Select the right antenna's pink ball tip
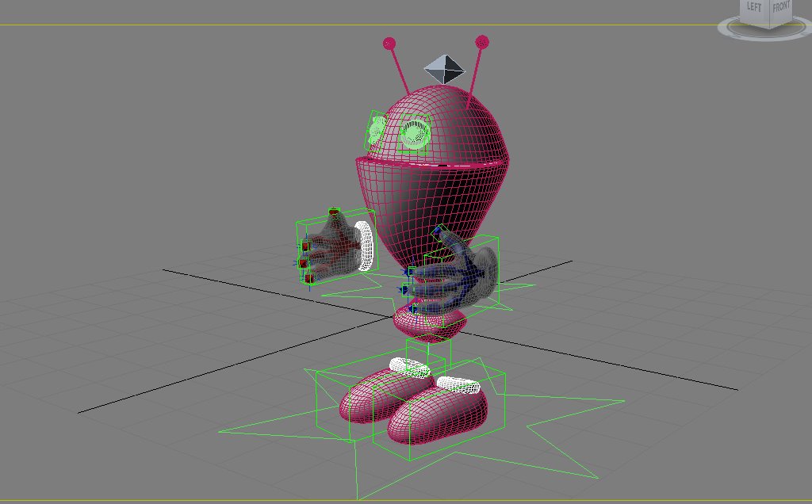The width and height of the screenshot is (812, 504). tap(481, 41)
